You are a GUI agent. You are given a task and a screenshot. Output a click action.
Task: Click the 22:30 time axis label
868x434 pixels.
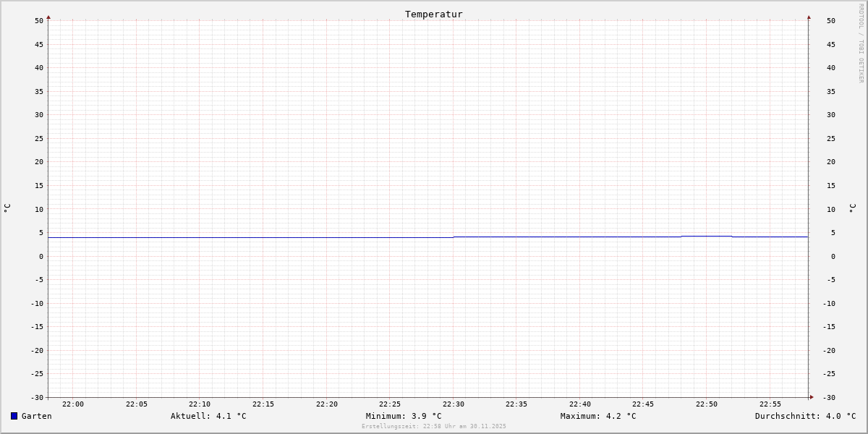click(454, 404)
